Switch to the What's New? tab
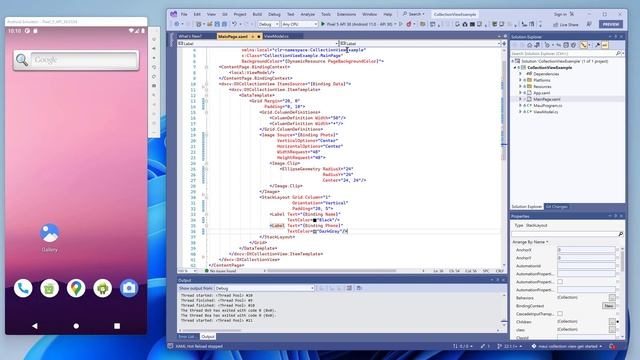The width and height of the screenshot is (640, 360). coord(190,36)
